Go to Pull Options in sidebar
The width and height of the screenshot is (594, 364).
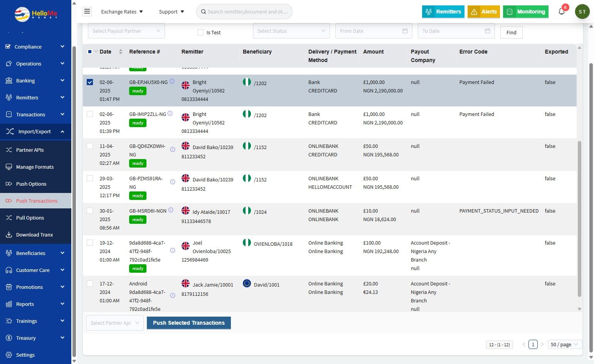click(x=30, y=218)
